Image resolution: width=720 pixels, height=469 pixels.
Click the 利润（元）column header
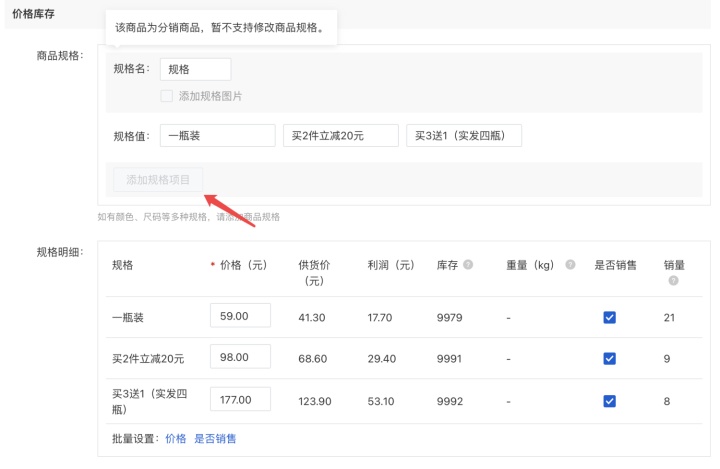pos(391,265)
